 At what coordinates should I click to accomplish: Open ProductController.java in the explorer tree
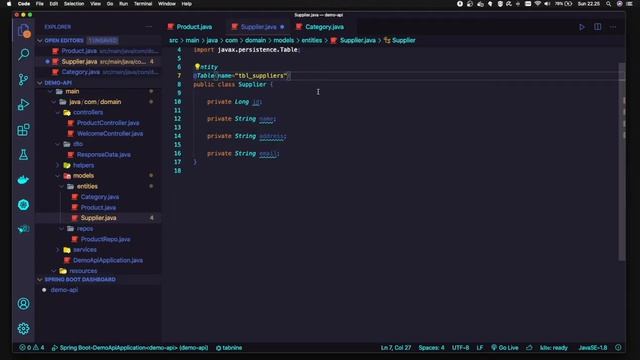click(x=108, y=123)
